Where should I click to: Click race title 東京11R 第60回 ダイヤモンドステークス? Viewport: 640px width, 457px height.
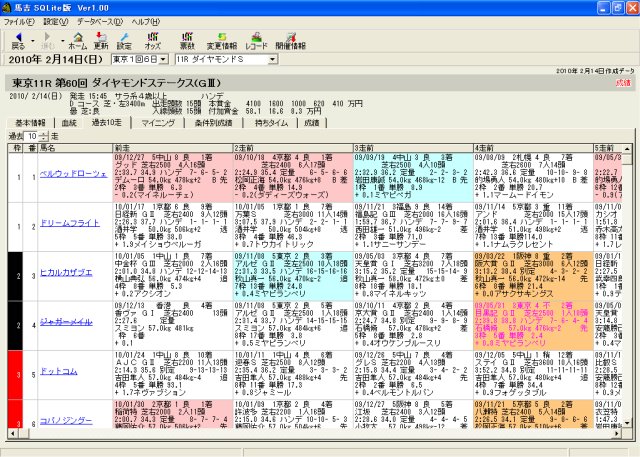point(117,83)
